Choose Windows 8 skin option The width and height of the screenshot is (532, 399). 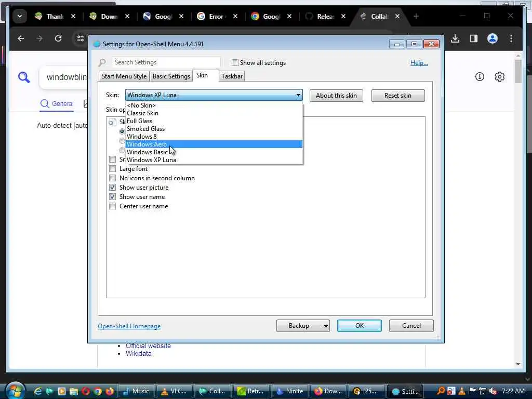pyautogui.click(x=214, y=137)
